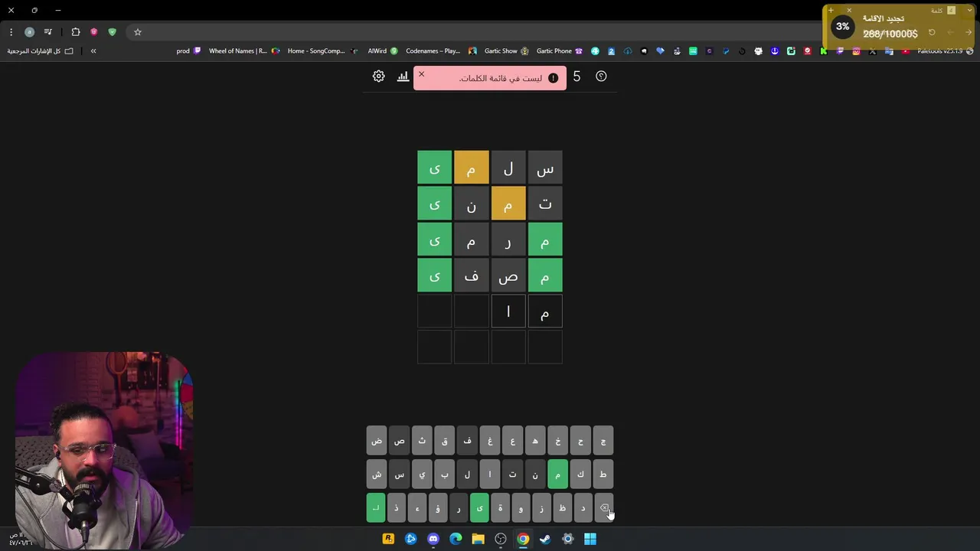
Task: Tap the green ى key on the keyboard
Action: point(479,508)
